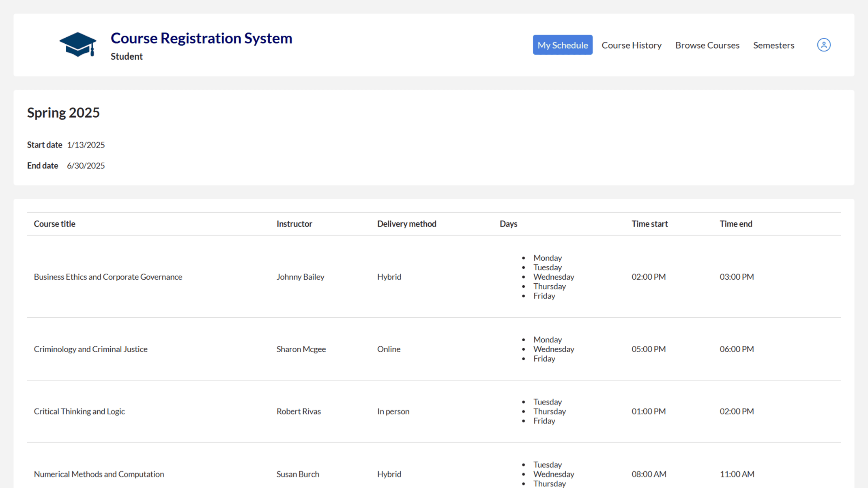This screenshot has width=868, height=488.
Task: Click the Delivery method column header
Action: [406, 224]
